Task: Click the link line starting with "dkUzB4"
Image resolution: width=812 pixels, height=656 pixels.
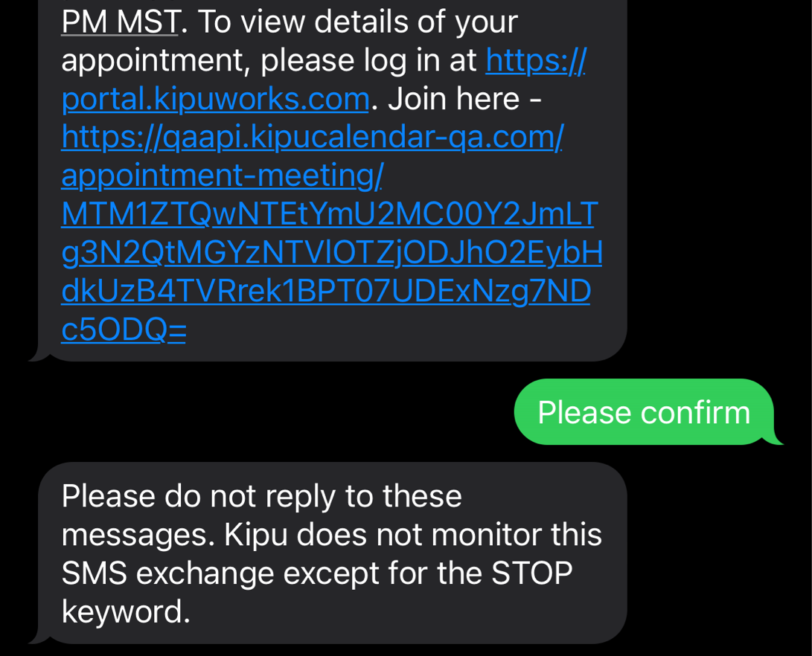Action: [325, 292]
